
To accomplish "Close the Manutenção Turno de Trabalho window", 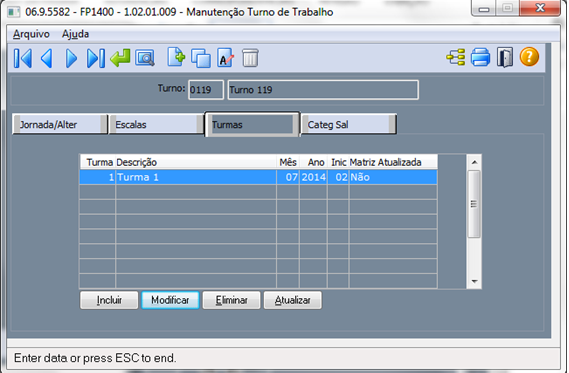I will click(540, 8).
